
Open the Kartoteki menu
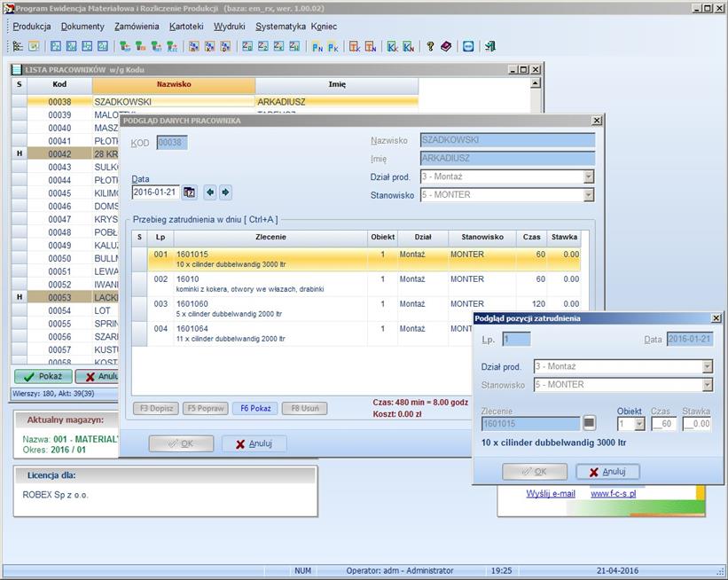point(186,27)
